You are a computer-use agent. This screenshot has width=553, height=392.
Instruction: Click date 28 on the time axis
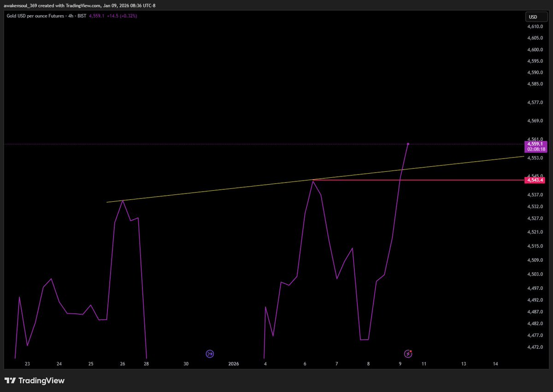[x=146, y=364]
